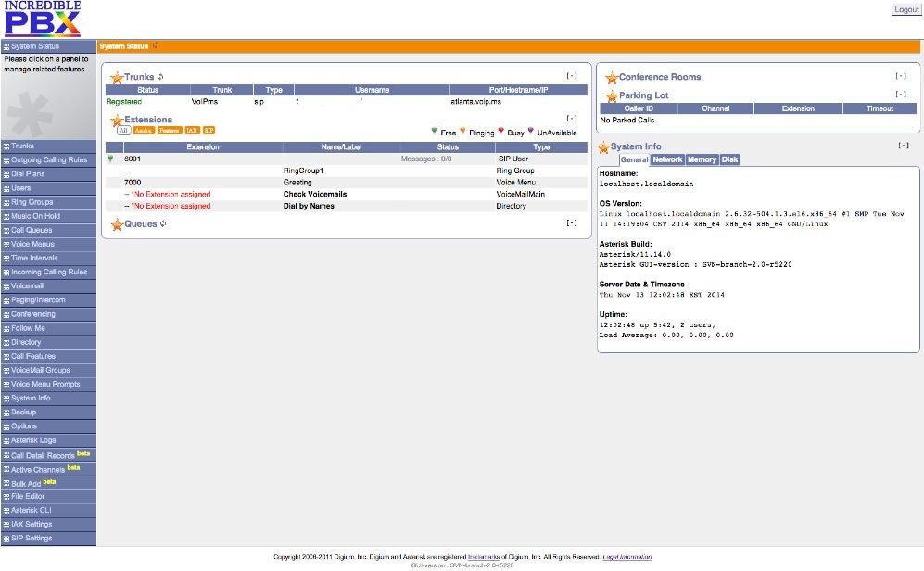Open Options in sidebar
The width and height of the screenshot is (924, 571).
(x=48, y=426)
